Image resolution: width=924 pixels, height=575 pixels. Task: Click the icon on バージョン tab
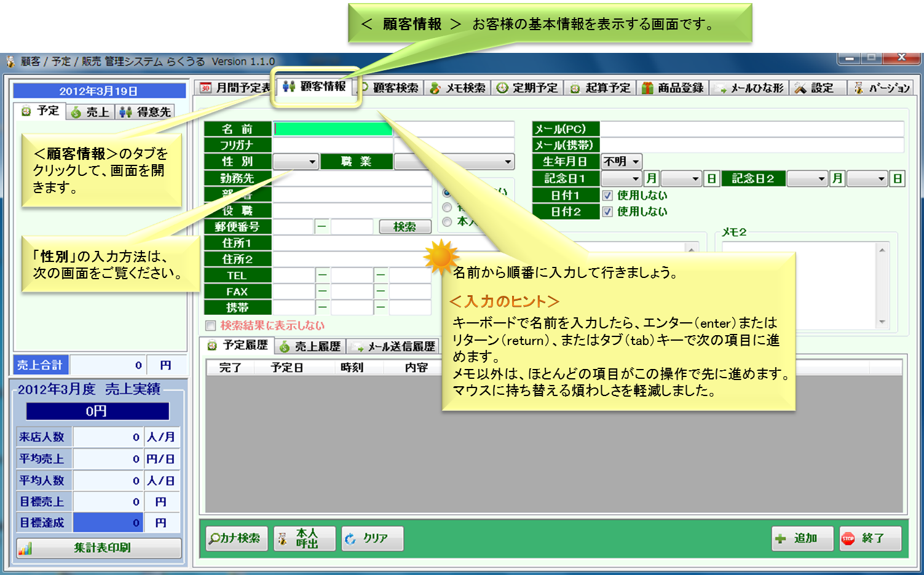(x=859, y=88)
